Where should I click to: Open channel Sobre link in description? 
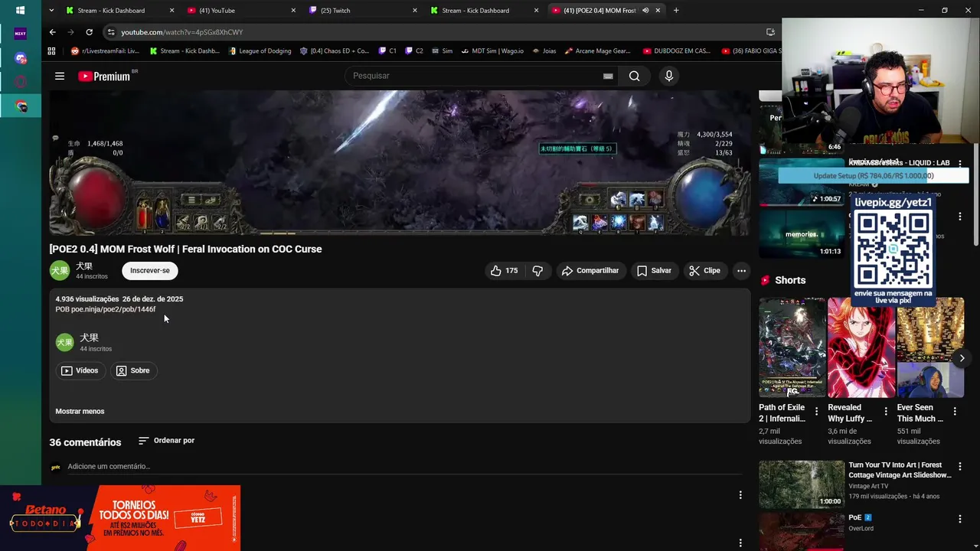tap(132, 370)
